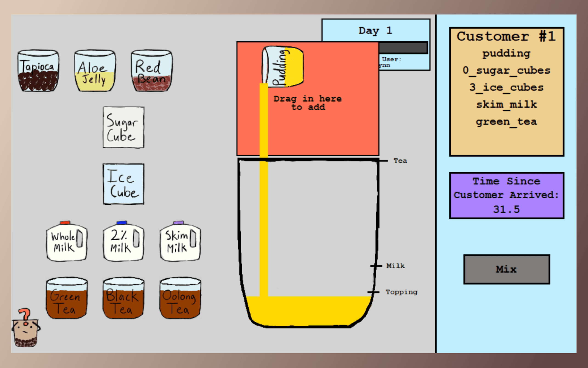
Task: Click the red 'Drag in here to add' zone
Action: tap(308, 99)
